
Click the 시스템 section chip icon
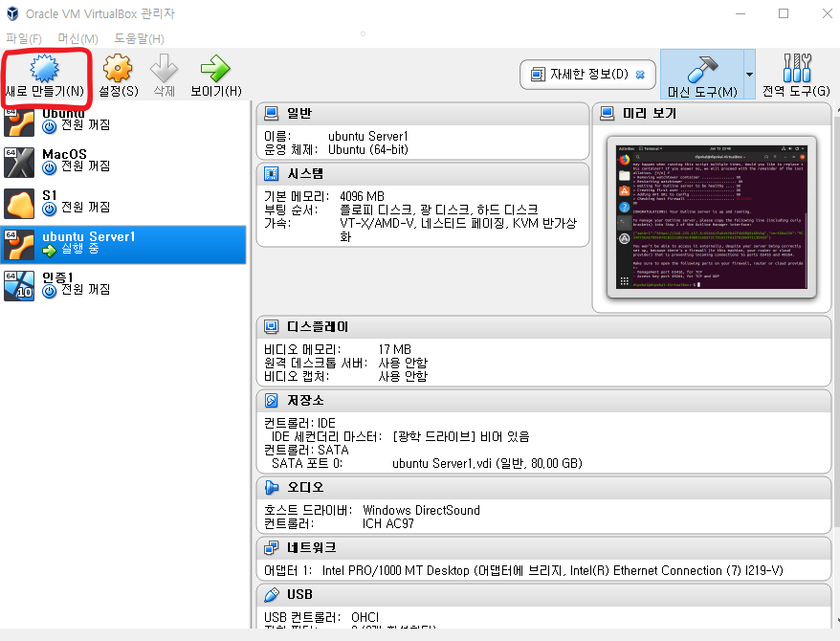point(272,174)
